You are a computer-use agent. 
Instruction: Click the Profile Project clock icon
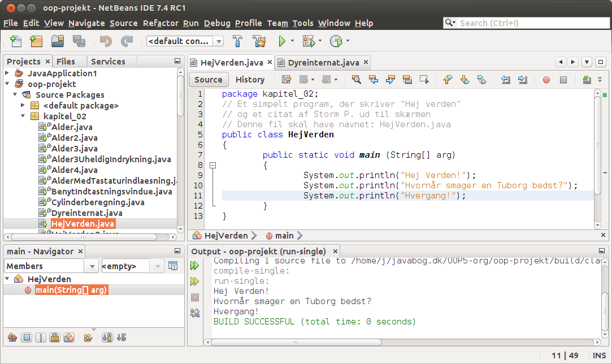click(x=336, y=41)
